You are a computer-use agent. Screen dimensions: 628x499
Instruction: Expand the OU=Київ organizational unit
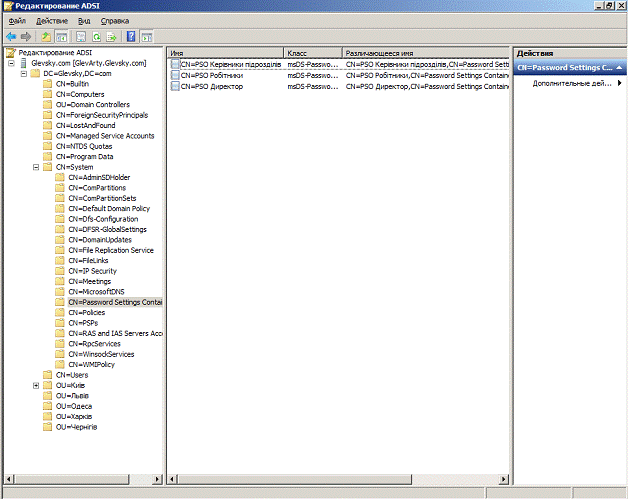[x=36, y=385]
